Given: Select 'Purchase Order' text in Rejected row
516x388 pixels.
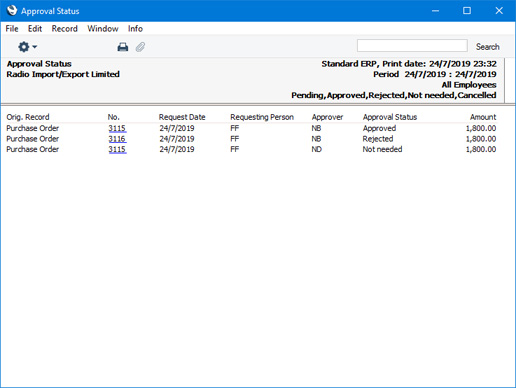Looking at the screenshot, I should (33, 139).
